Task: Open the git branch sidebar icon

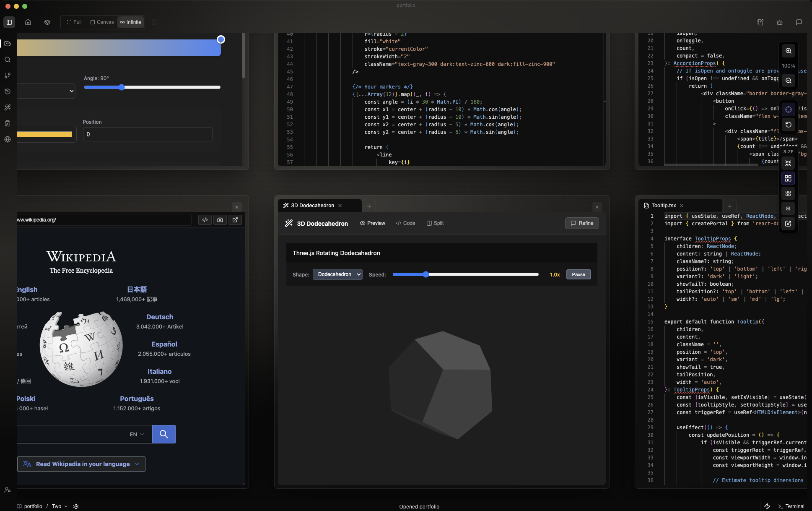Action: pos(8,76)
